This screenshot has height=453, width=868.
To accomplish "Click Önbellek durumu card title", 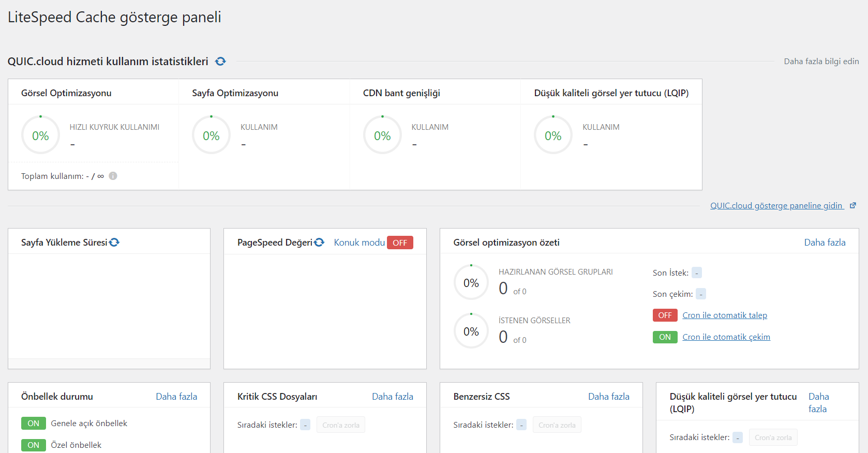I will click(57, 397).
